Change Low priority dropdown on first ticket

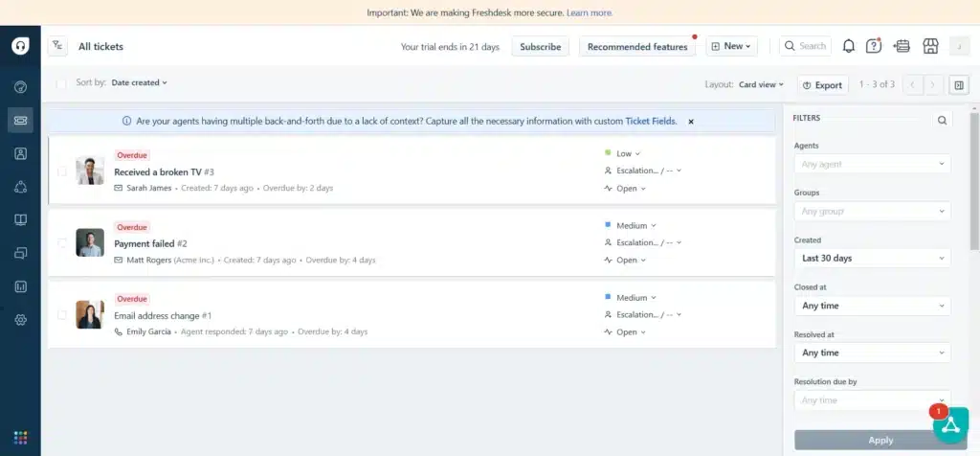click(x=628, y=153)
